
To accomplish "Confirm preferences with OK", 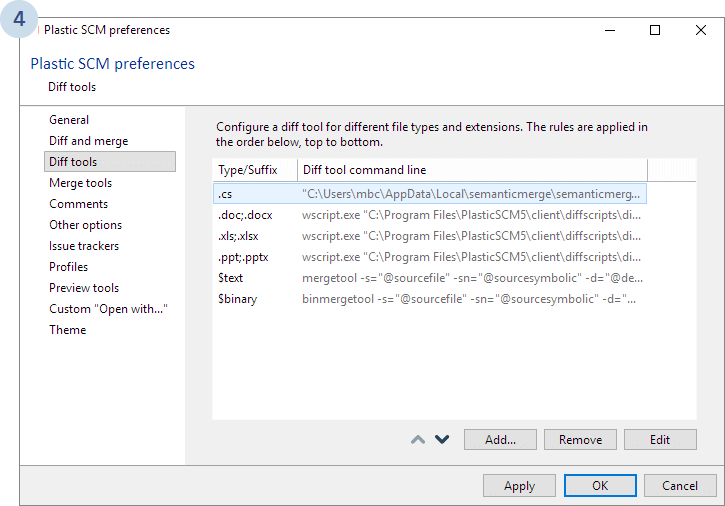I will click(600, 486).
